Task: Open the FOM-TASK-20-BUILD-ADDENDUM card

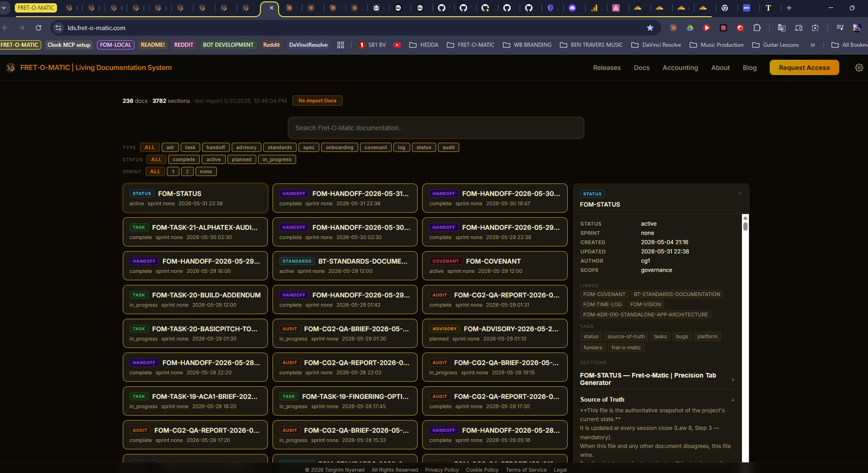Action: 195,299
